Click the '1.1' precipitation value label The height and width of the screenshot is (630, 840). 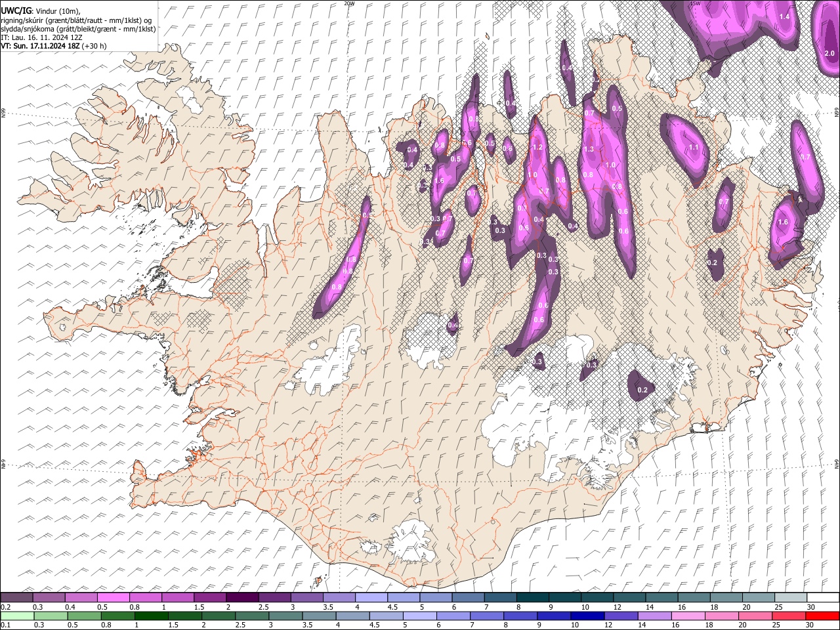tap(694, 148)
